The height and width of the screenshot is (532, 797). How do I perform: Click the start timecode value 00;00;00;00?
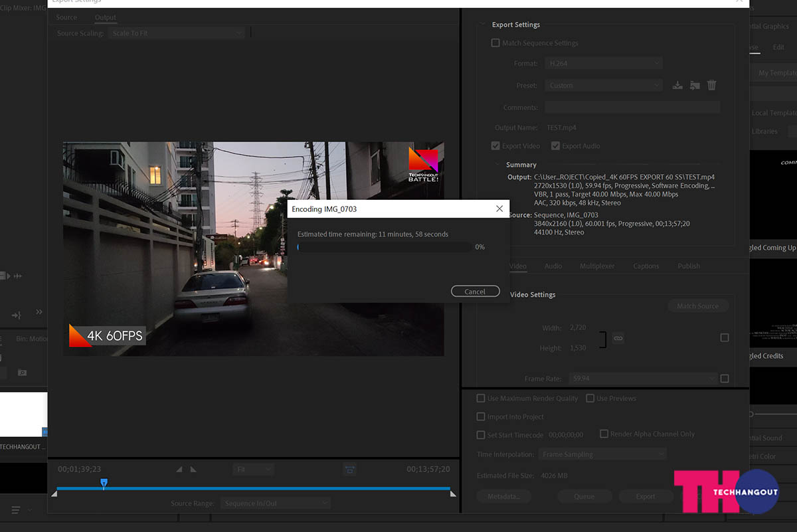point(566,435)
